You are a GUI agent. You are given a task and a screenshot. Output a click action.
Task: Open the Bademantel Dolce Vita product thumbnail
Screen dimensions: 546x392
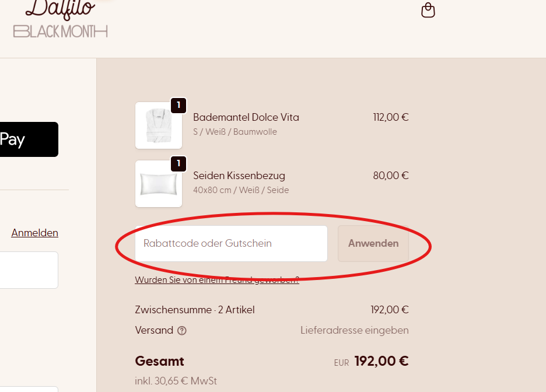(158, 125)
